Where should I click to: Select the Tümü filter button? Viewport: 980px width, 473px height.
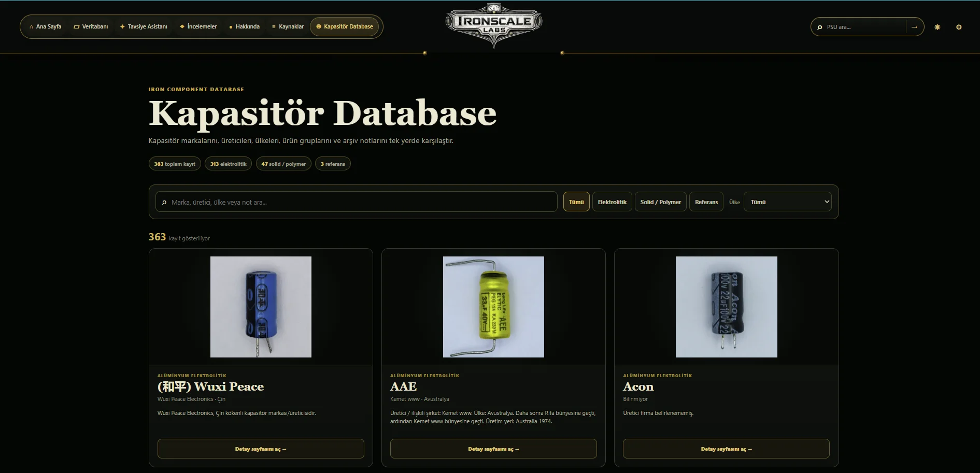click(x=576, y=202)
